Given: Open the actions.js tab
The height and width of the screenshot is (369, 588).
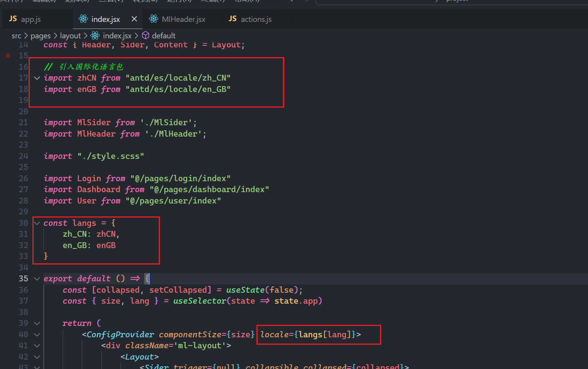Looking at the screenshot, I should click(256, 19).
